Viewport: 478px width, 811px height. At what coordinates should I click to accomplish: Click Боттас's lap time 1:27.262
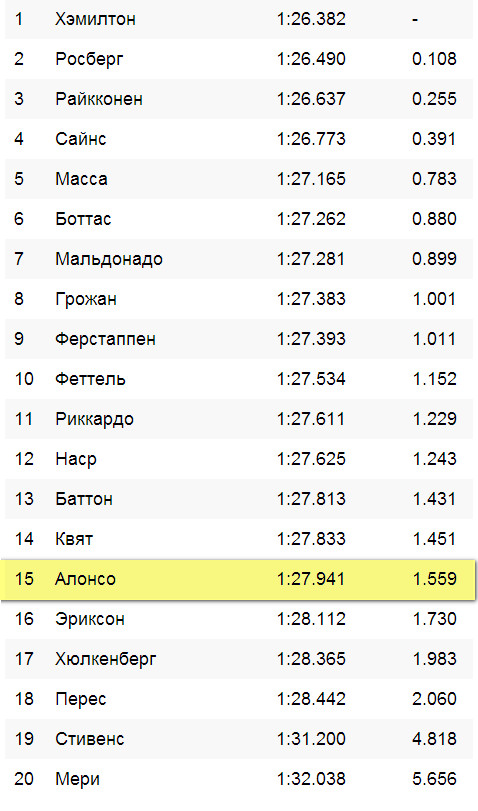point(311,219)
